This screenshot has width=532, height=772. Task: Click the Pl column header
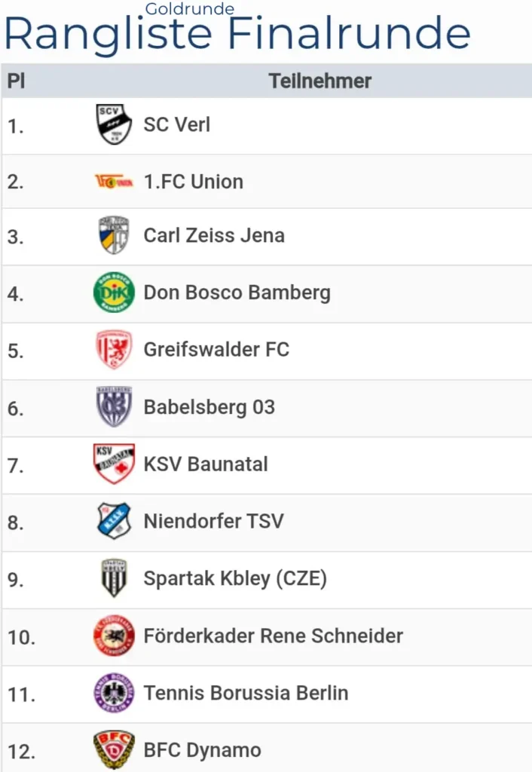click(x=17, y=81)
